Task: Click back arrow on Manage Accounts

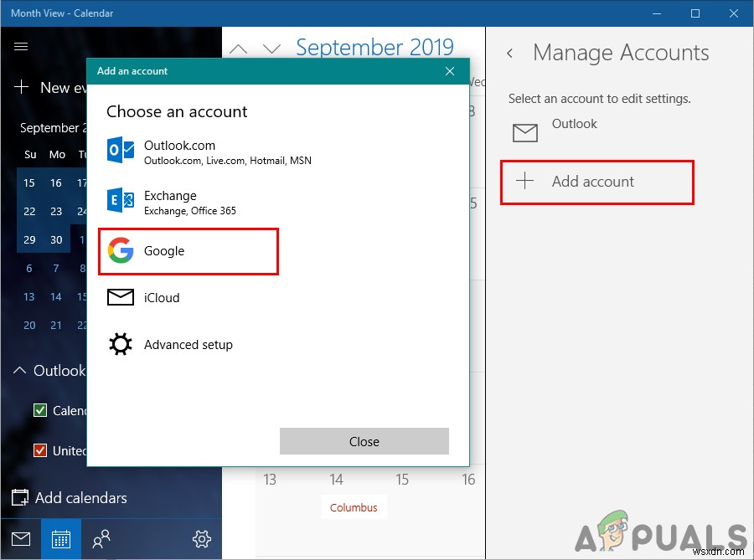Action: 510,52
